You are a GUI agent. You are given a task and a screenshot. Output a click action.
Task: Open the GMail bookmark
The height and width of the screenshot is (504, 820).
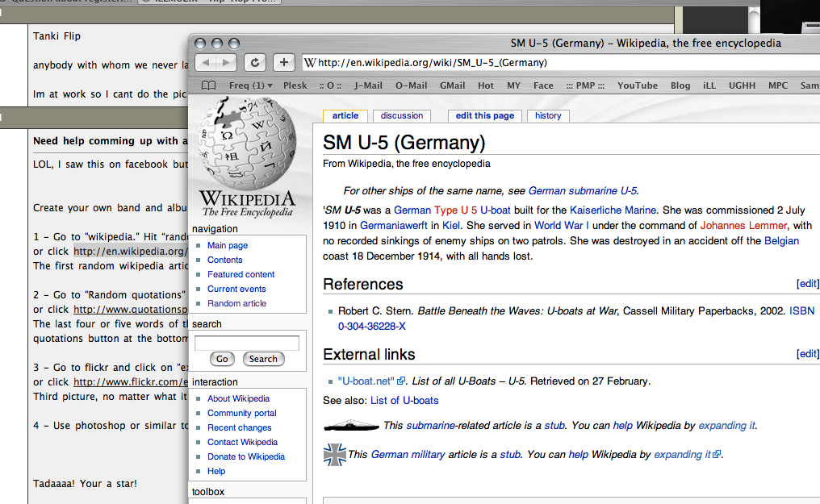[x=452, y=85]
